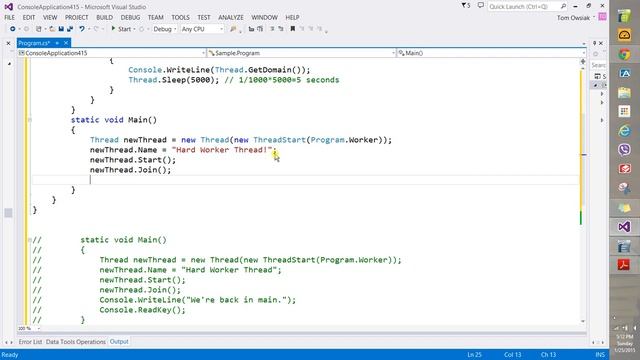This screenshot has width=640, height=360.
Task: Open the Error List tab
Action: [30, 342]
